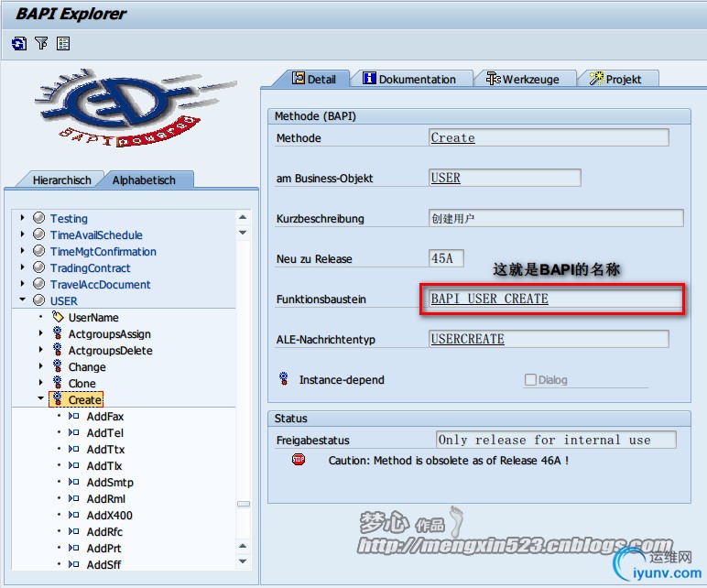Switch to the Alphabetisch tab
Image resolution: width=707 pixels, height=588 pixels.
tap(144, 180)
